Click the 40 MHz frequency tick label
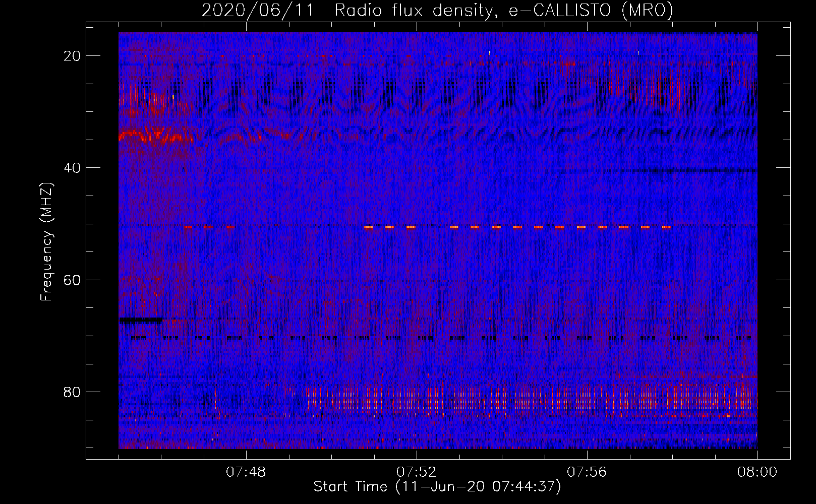The image size is (816, 504). [x=73, y=167]
